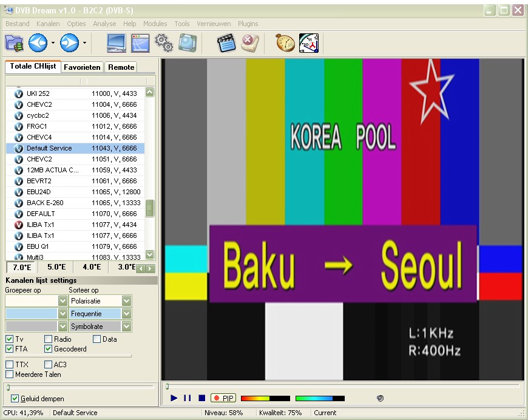Switch to the Favorieten tab

tap(83, 67)
